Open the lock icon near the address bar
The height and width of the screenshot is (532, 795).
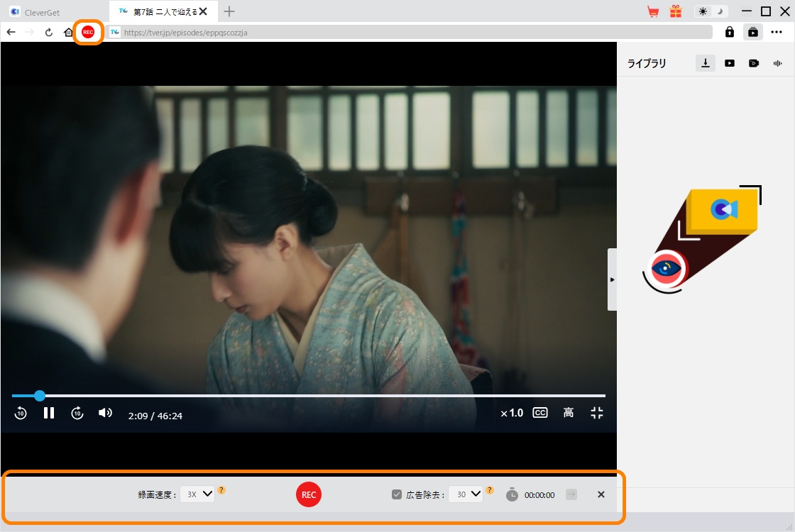[x=729, y=33]
